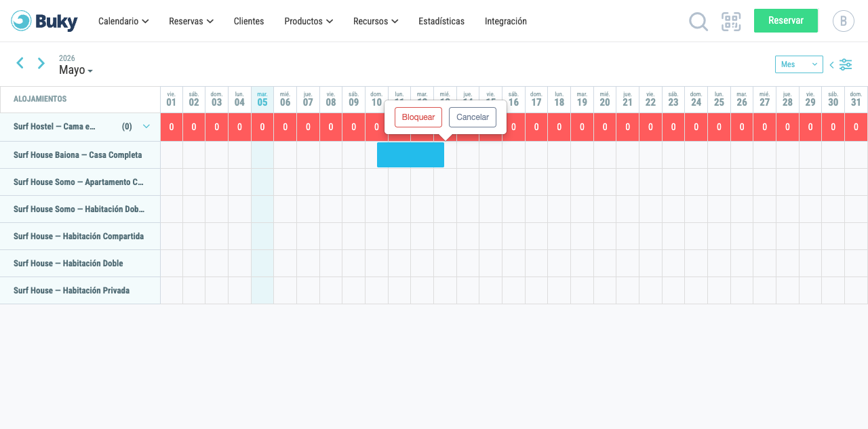
Task: Open the QR code scanner icon
Action: tap(731, 22)
